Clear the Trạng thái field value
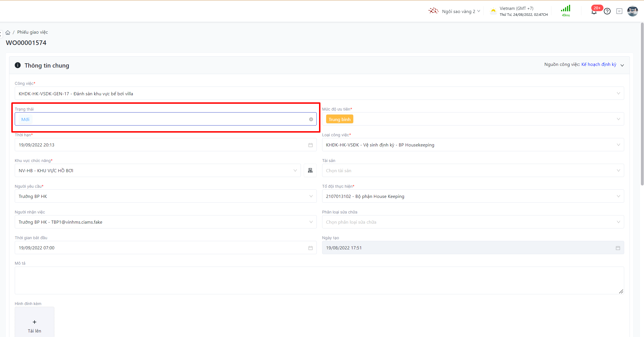The height and width of the screenshot is (337, 644). click(311, 119)
